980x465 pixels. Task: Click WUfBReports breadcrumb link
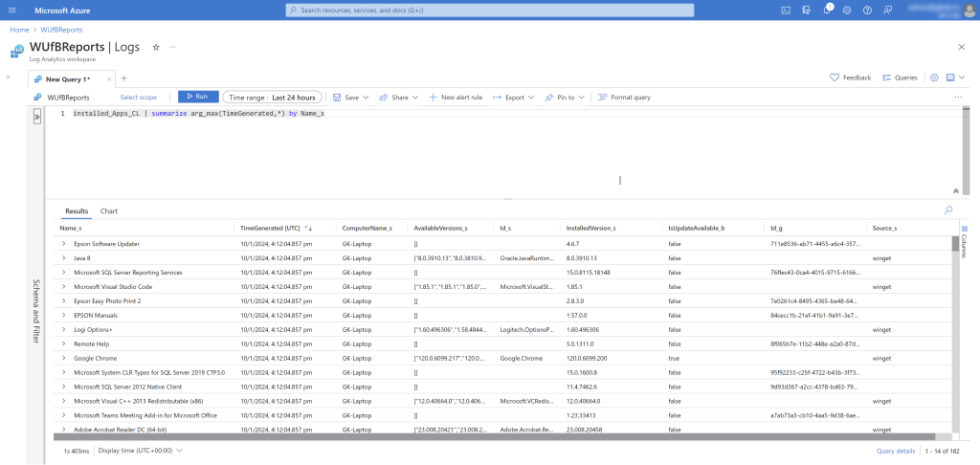pyautogui.click(x=61, y=30)
